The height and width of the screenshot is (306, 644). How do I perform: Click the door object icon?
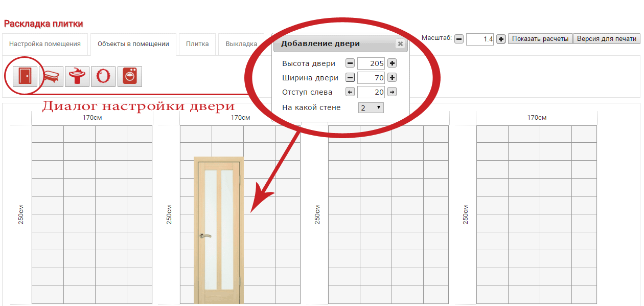click(25, 76)
